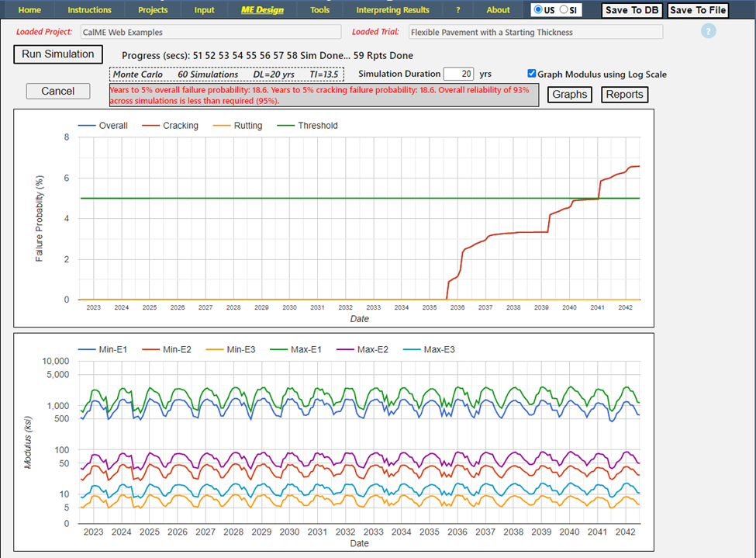Open the Input menu
The height and width of the screenshot is (558, 756).
[x=205, y=10]
